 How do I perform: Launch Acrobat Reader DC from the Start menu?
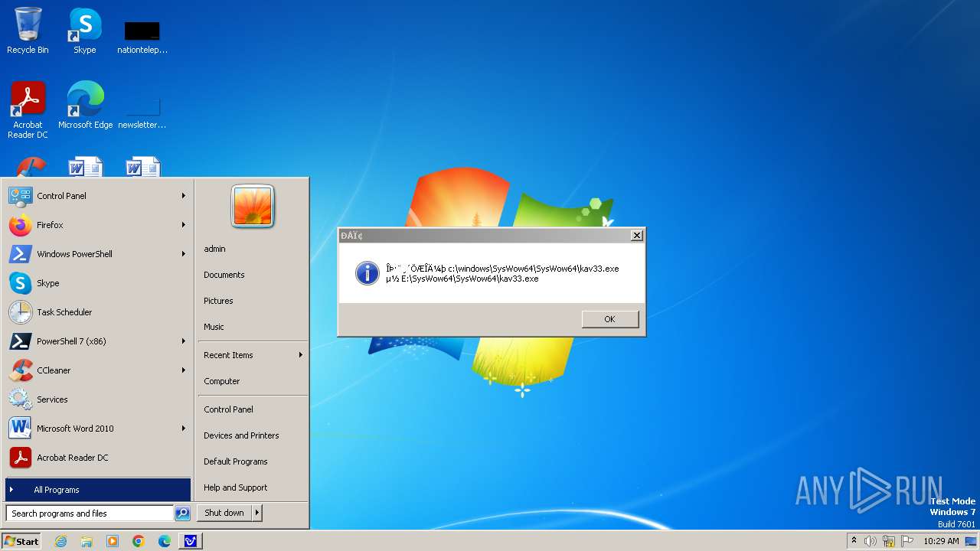(x=98, y=458)
